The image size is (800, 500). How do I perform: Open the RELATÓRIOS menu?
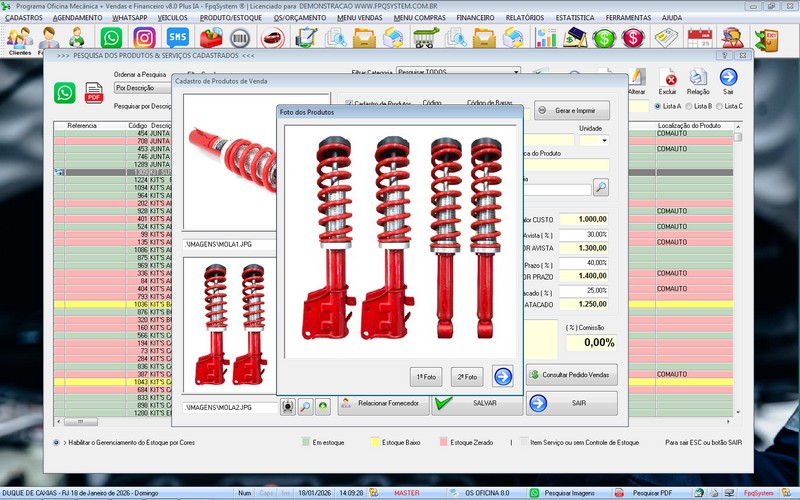(x=523, y=18)
